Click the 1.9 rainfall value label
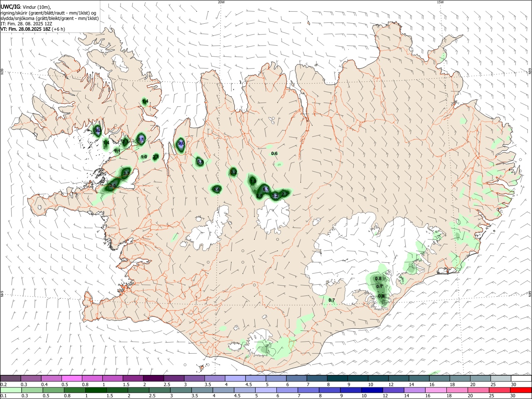 [253, 181]
